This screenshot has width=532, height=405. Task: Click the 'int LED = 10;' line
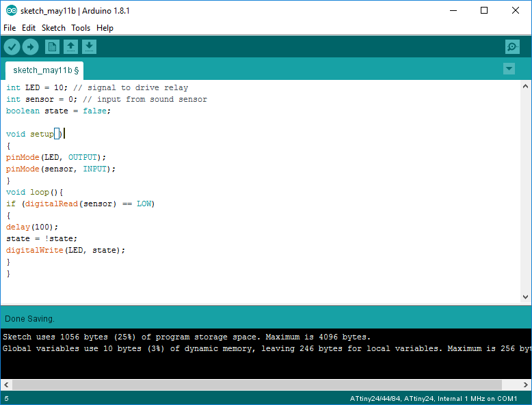pyautogui.click(x=97, y=88)
